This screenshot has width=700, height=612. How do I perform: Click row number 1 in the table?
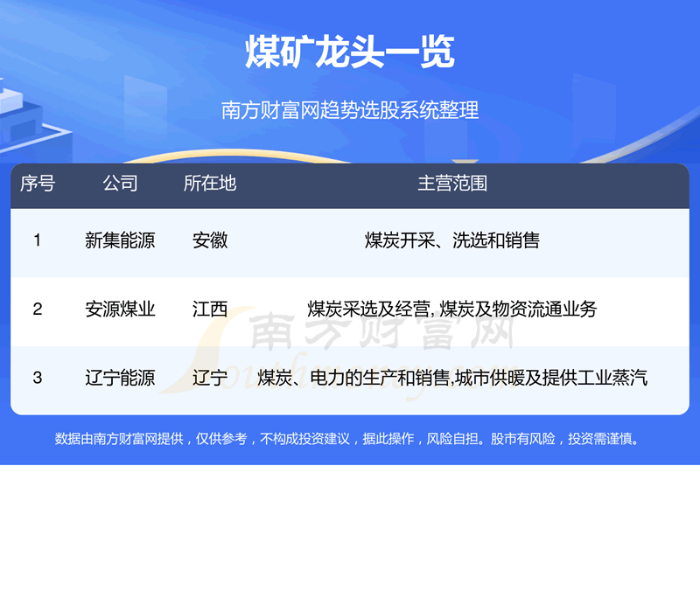pos(37,240)
